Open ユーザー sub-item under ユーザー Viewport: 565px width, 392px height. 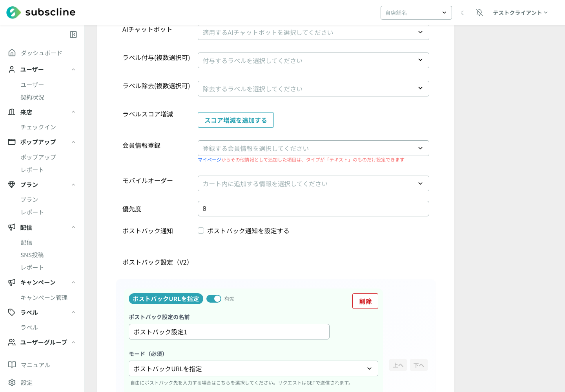32,85
